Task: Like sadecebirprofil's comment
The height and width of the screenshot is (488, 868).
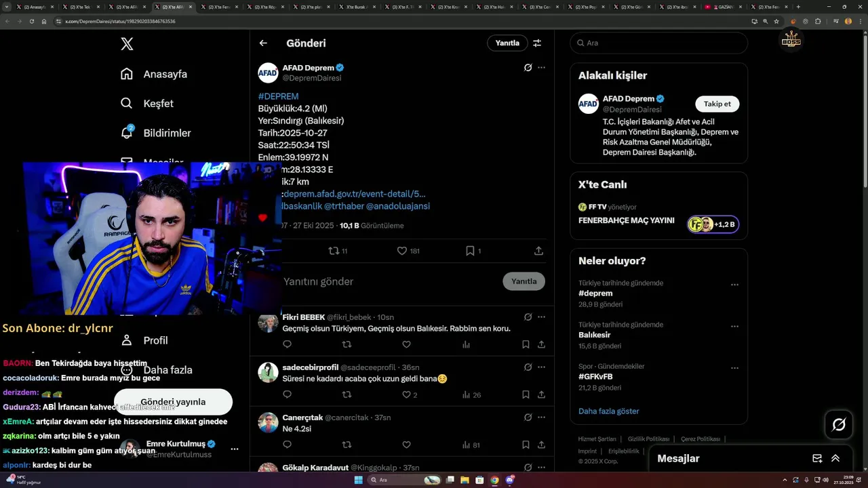Action: point(406,394)
